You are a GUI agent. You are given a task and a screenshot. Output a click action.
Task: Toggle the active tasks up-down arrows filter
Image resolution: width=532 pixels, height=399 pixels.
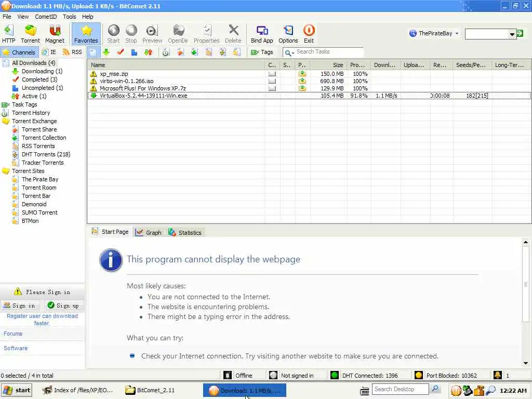tap(148, 52)
